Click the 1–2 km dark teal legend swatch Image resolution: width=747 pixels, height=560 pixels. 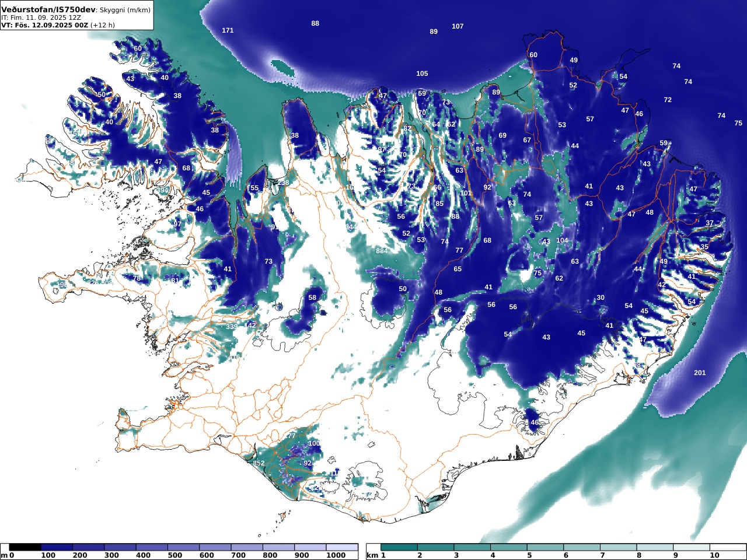399,547
